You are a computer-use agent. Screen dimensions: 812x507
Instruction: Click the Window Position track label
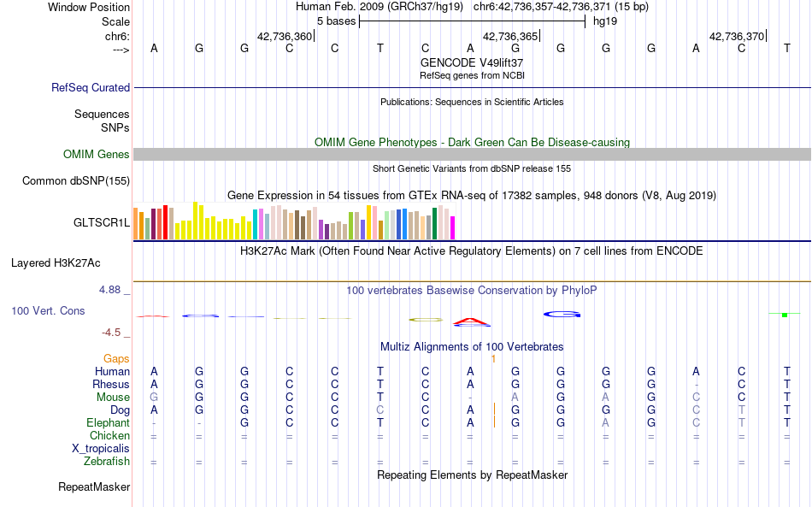89,7
